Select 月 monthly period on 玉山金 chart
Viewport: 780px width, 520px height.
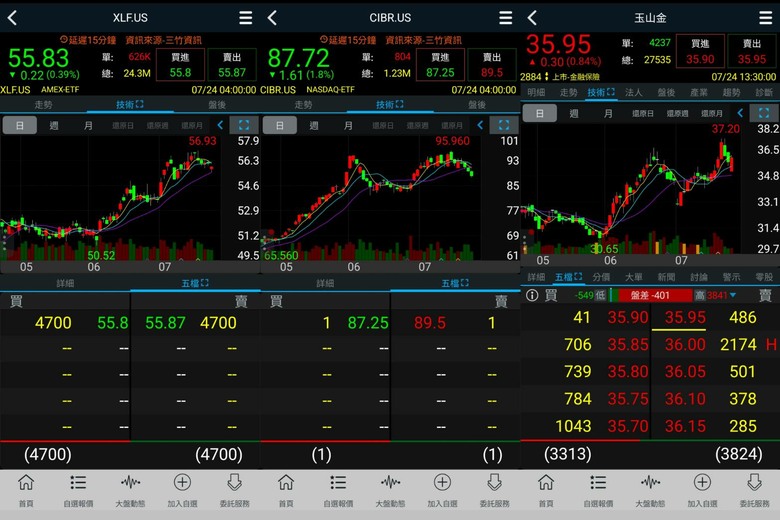(608, 113)
